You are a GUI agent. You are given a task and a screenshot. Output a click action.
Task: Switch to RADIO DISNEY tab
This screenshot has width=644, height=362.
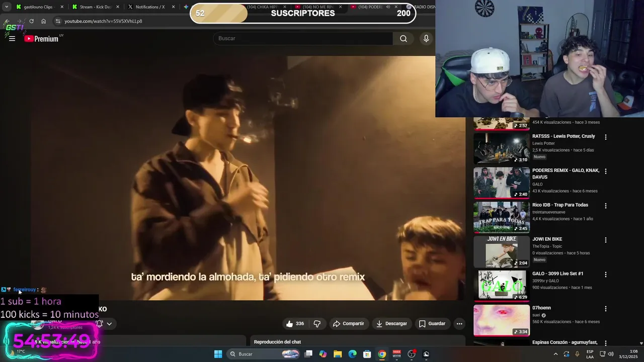[x=421, y=7]
